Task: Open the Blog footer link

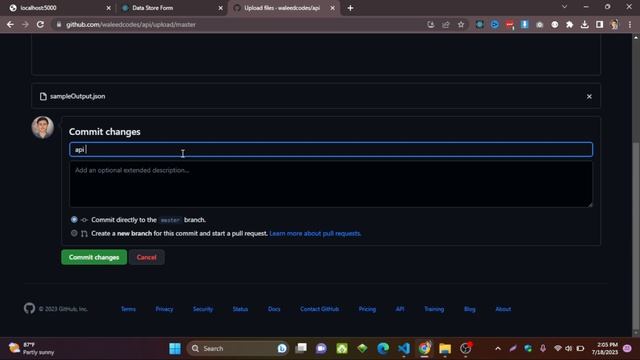Action: [469, 309]
